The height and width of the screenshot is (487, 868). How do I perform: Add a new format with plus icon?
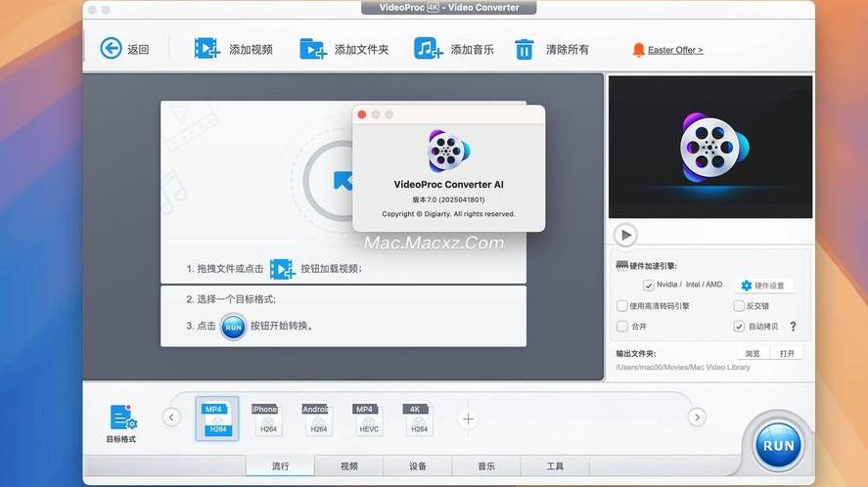tap(468, 420)
